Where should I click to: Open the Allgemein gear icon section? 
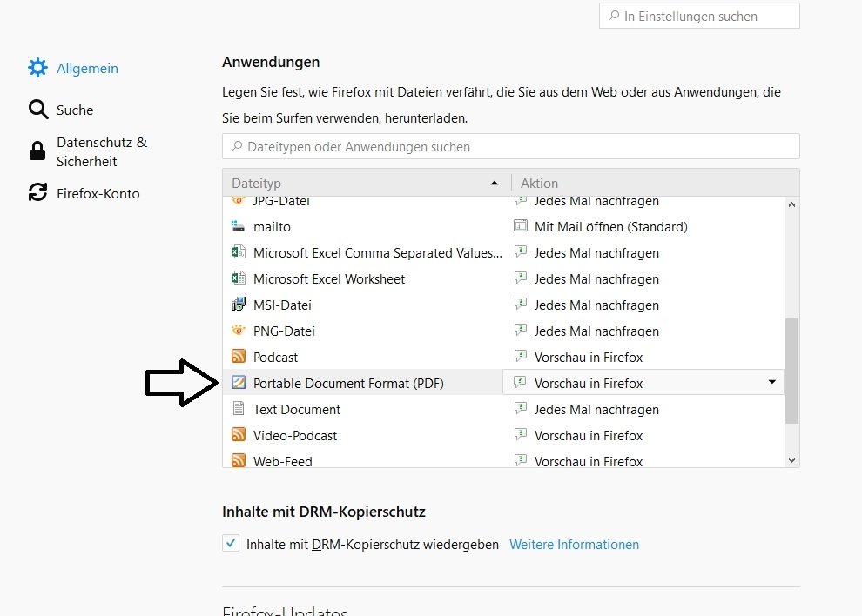(38, 68)
